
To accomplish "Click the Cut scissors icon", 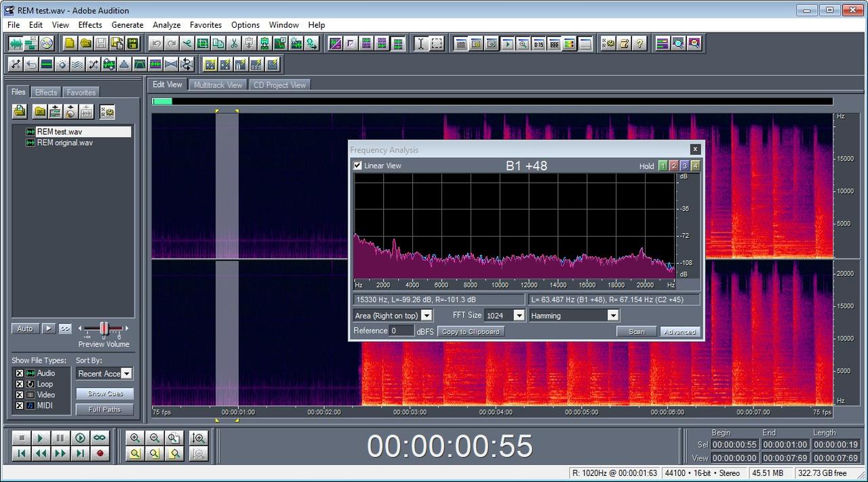I will click(234, 43).
